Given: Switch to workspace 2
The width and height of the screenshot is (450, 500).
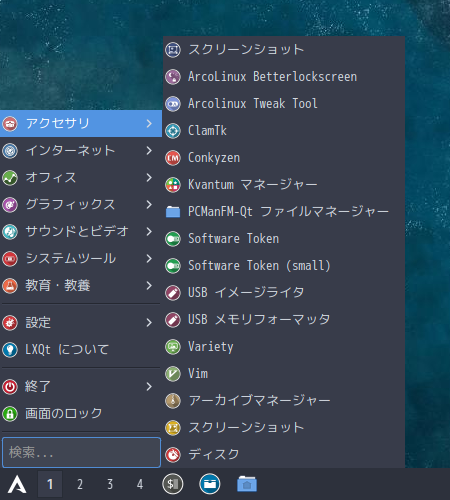Looking at the screenshot, I should (x=80, y=484).
